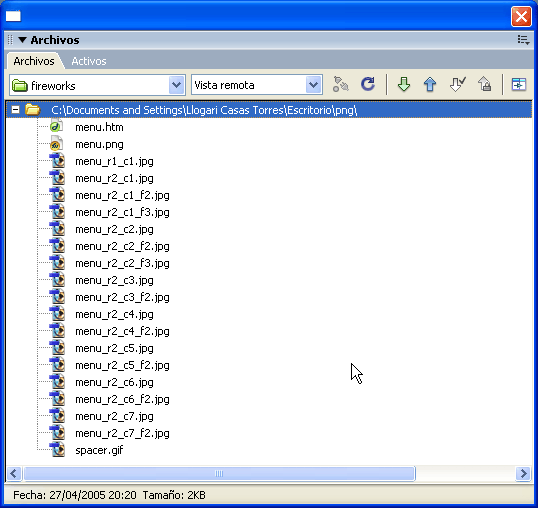Open the fireworks site dropdown
The width and height of the screenshot is (538, 508).
coord(176,85)
